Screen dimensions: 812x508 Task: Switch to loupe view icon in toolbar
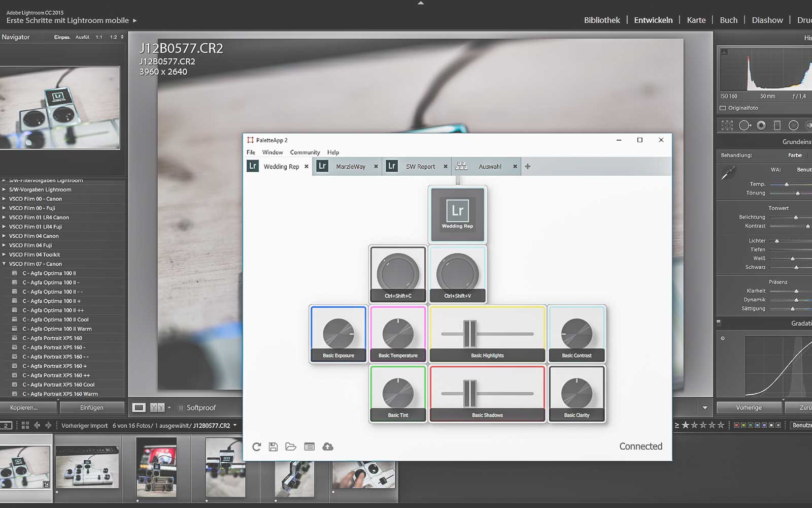tap(139, 407)
